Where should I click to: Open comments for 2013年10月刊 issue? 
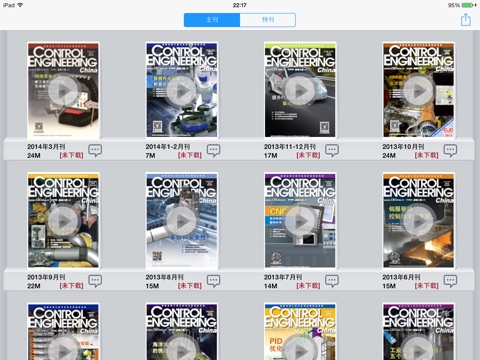click(450, 150)
